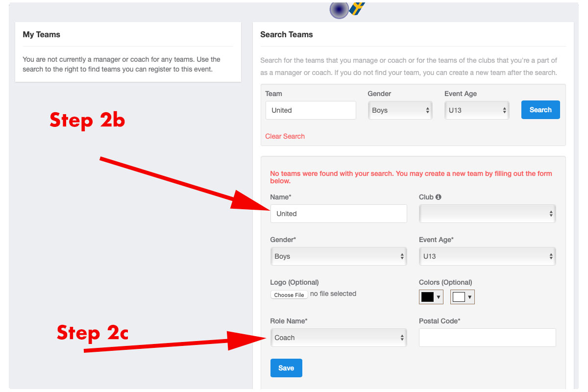
Task: Click Choose File to upload a logo
Action: tap(289, 295)
